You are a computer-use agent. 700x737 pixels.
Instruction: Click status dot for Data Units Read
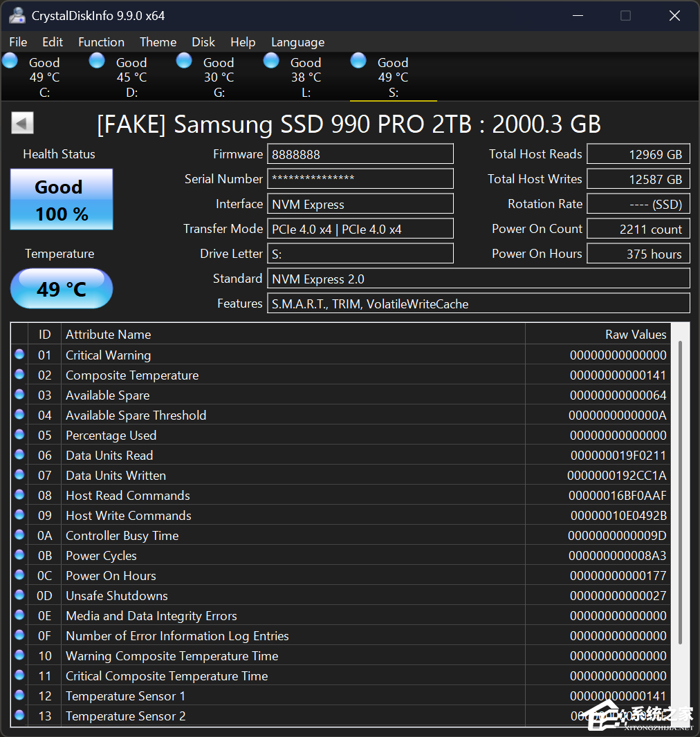click(19, 454)
